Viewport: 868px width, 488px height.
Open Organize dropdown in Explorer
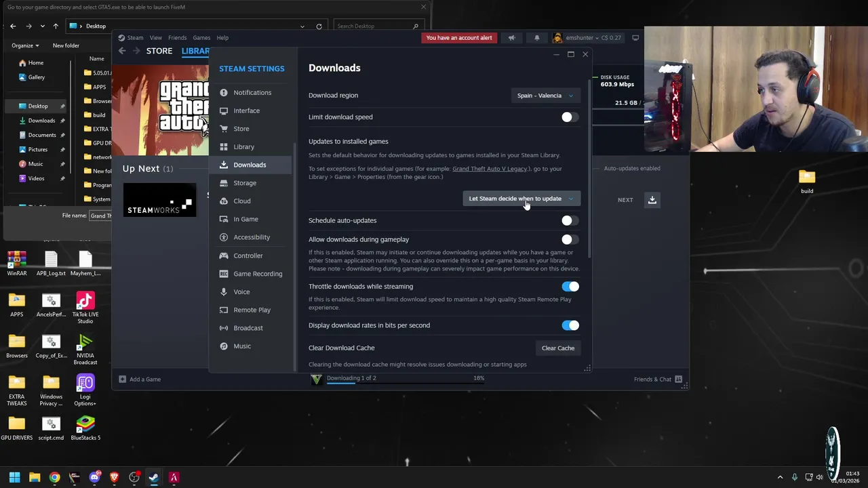25,45
